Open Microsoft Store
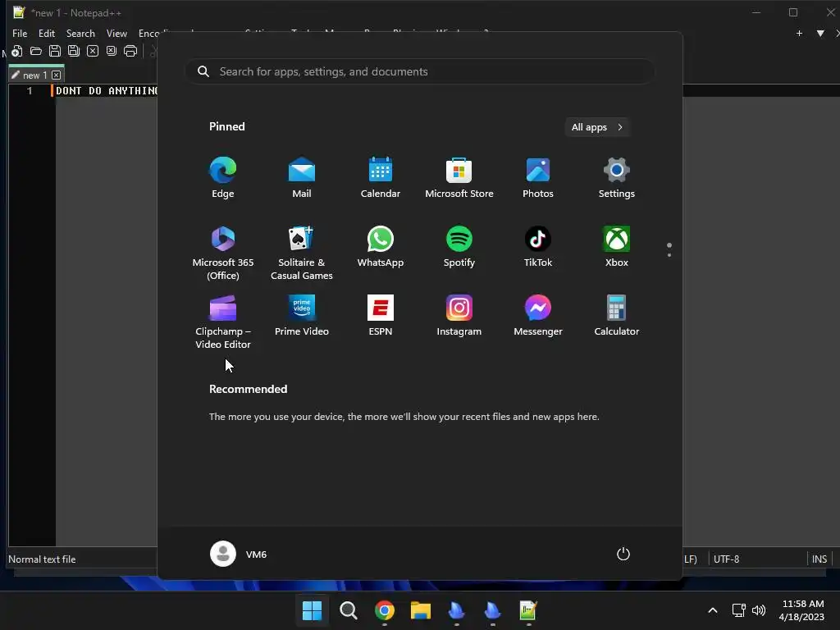Viewport: 840px width, 630px height. (459, 177)
